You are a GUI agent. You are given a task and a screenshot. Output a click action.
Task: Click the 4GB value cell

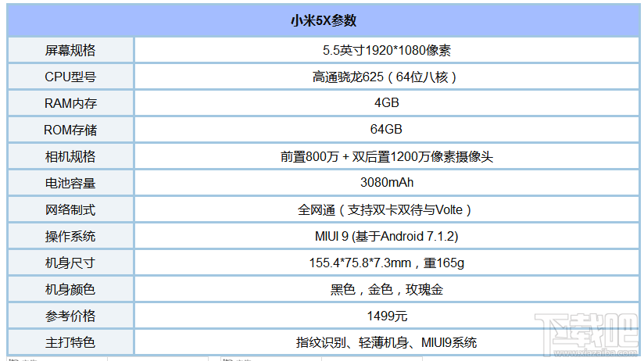click(387, 103)
